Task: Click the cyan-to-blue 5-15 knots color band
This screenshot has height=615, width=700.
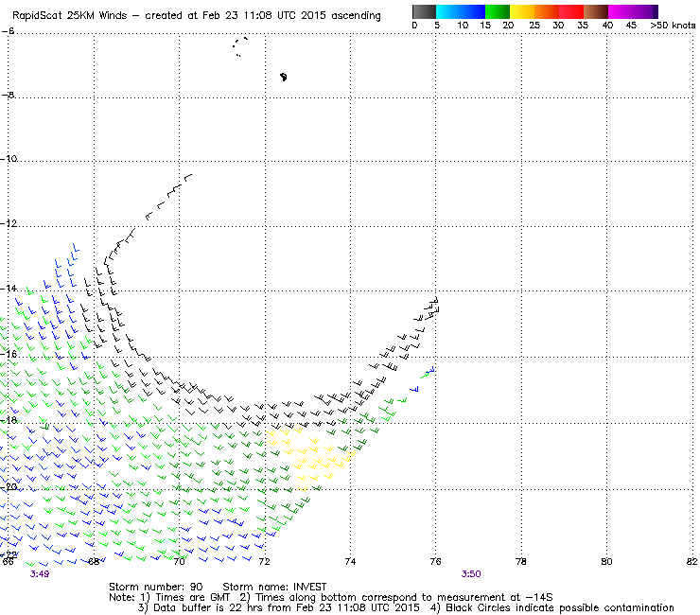Action: point(461,11)
